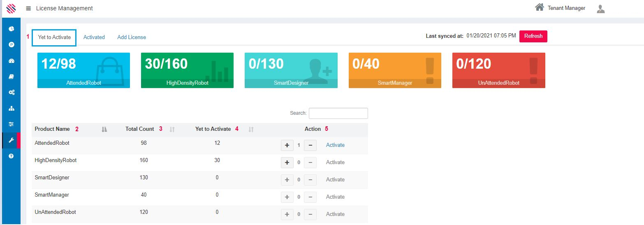Click Activate link for AttendedRobot
The height and width of the screenshot is (225, 644).
[x=335, y=145]
